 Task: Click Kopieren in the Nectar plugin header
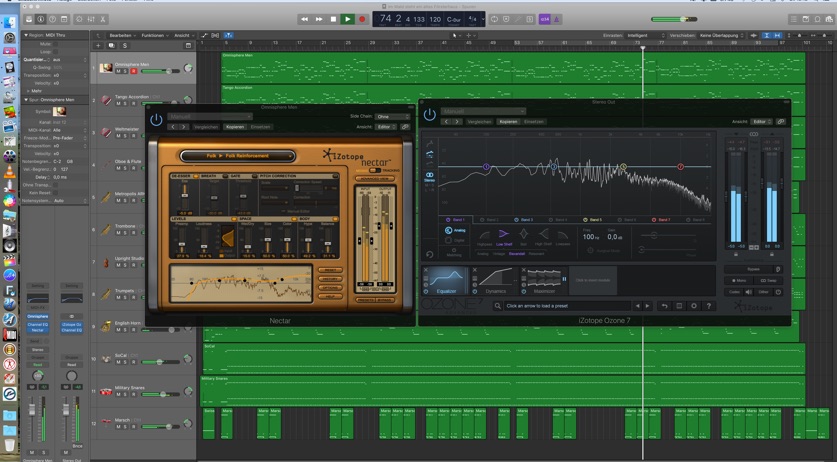tap(234, 127)
